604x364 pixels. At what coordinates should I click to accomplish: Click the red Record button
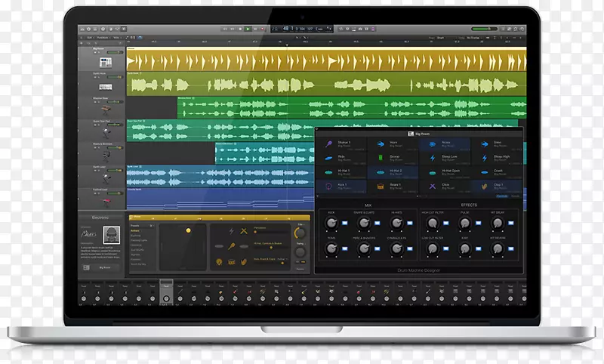262,29
